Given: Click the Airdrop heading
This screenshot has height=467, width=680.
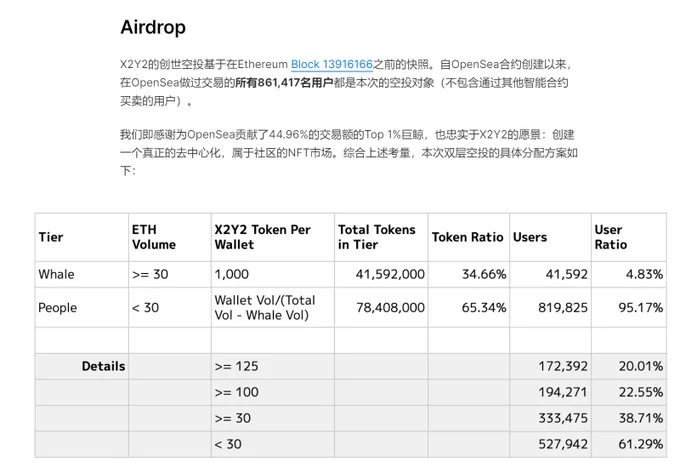Looking at the screenshot, I should point(153,27).
